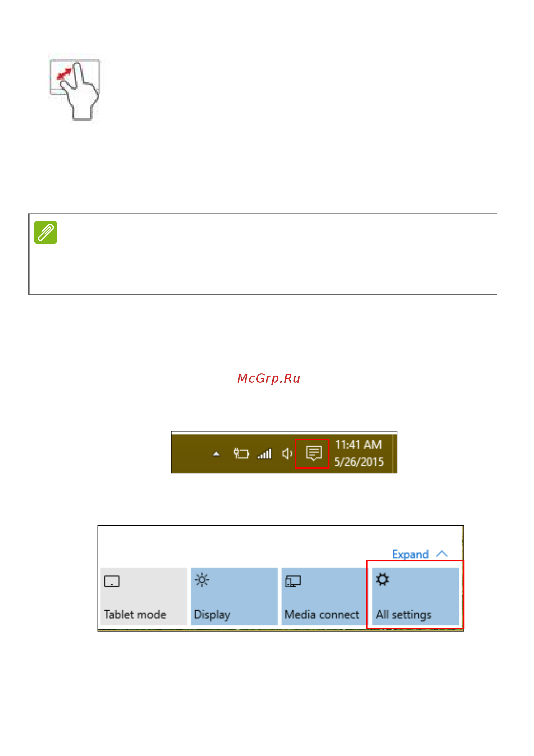Click the sun brightness icon on Display
This screenshot has width=534, height=756.
[202, 580]
